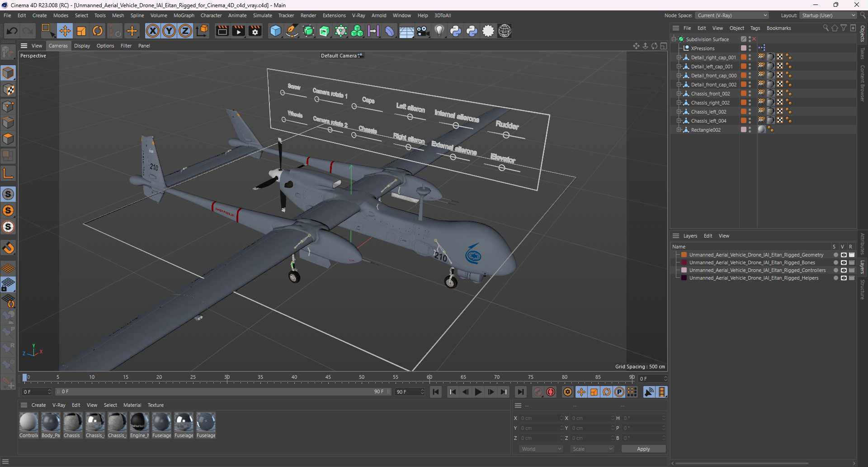Viewport: 868px width, 467px height.
Task: Open the viewport Filter menu
Action: (x=126, y=46)
